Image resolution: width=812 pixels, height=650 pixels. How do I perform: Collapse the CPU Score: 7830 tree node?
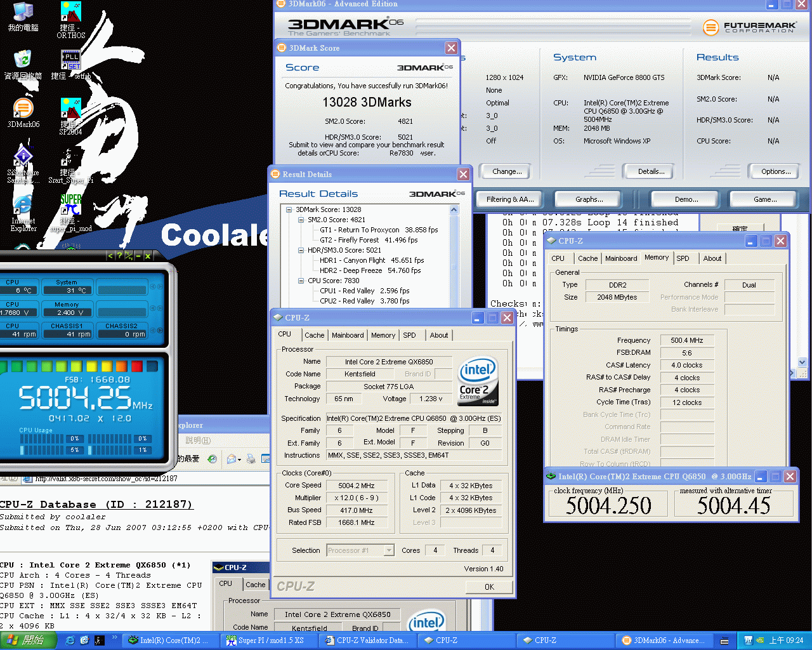click(x=301, y=281)
